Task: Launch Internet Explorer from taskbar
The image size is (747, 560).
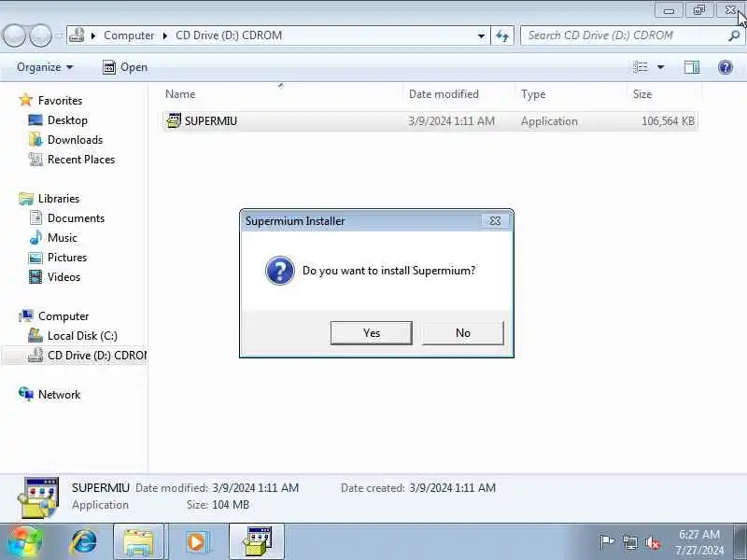Action: tap(83, 541)
